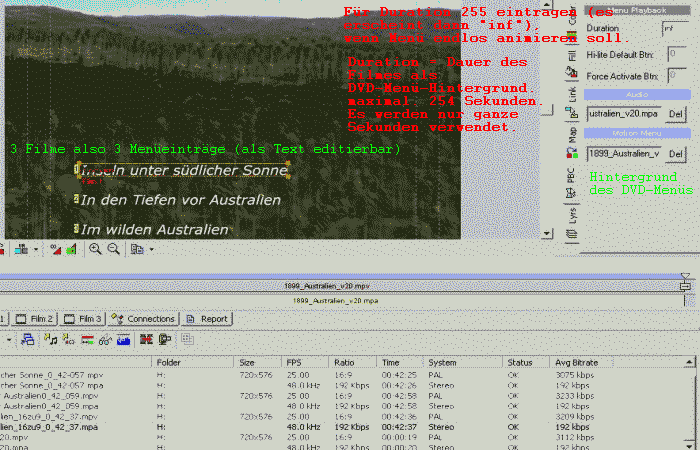Open the Connections tab
Image resolution: width=700 pixels, height=450 pixels.
coord(144,318)
